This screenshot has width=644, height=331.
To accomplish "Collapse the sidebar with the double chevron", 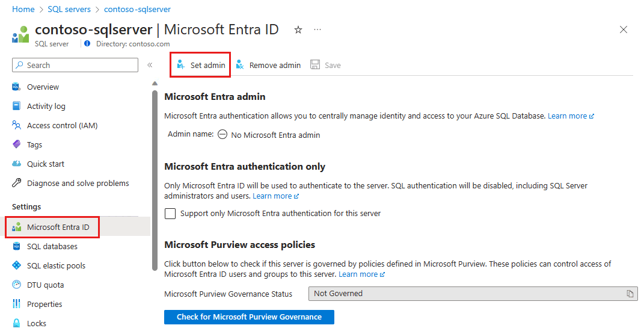I will tap(150, 65).
